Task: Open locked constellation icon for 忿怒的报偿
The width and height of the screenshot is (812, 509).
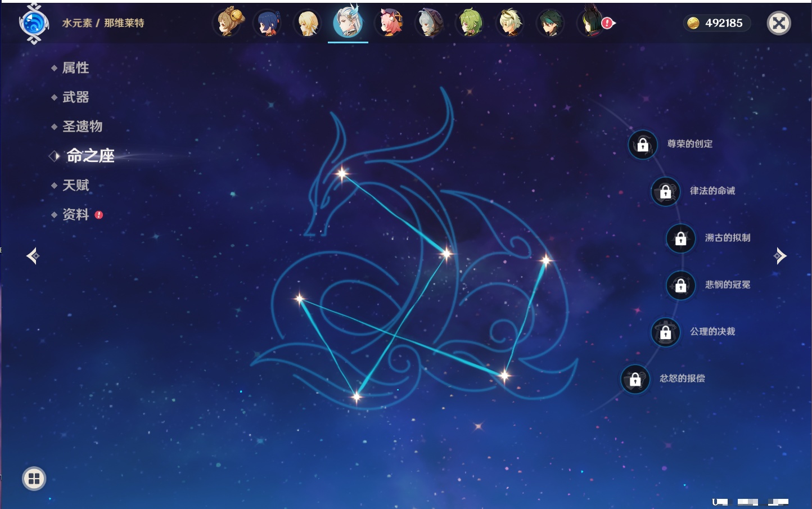Action: (x=635, y=379)
